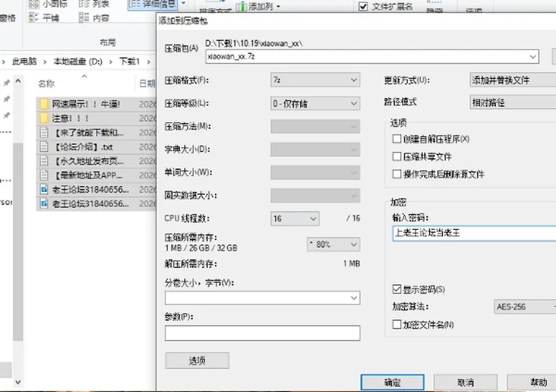Viewport: 556px width, 392px height.
Task: Expand the CPU 线程数 dropdown
Action: click(295, 219)
